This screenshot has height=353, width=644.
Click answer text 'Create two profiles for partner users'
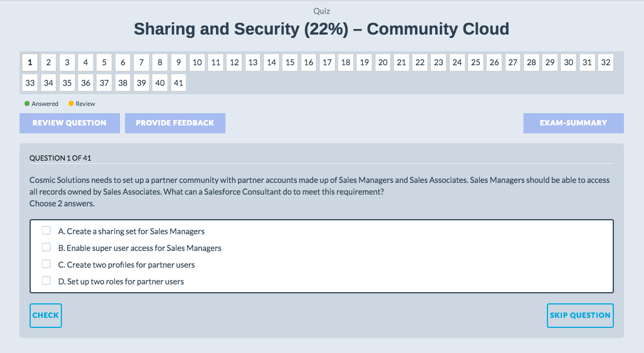tap(131, 265)
